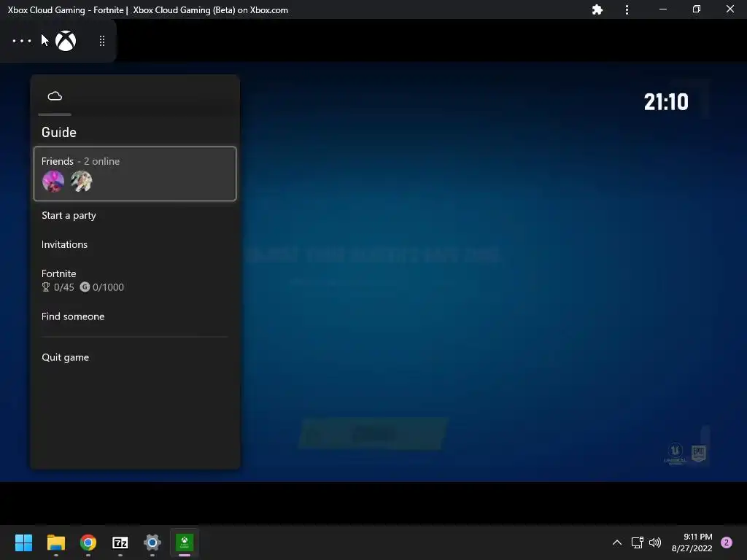747x560 pixels.
Task: Click the 21:10 clock display
Action: (x=666, y=102)
